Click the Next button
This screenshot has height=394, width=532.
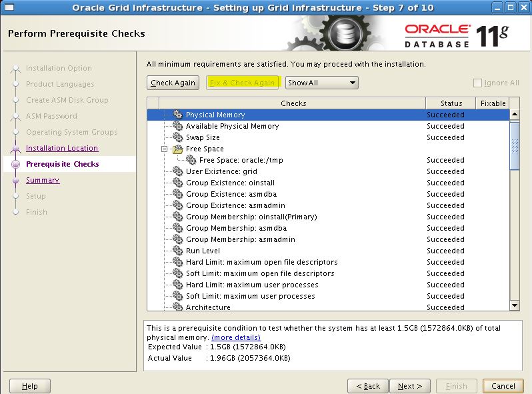(410, 386)
